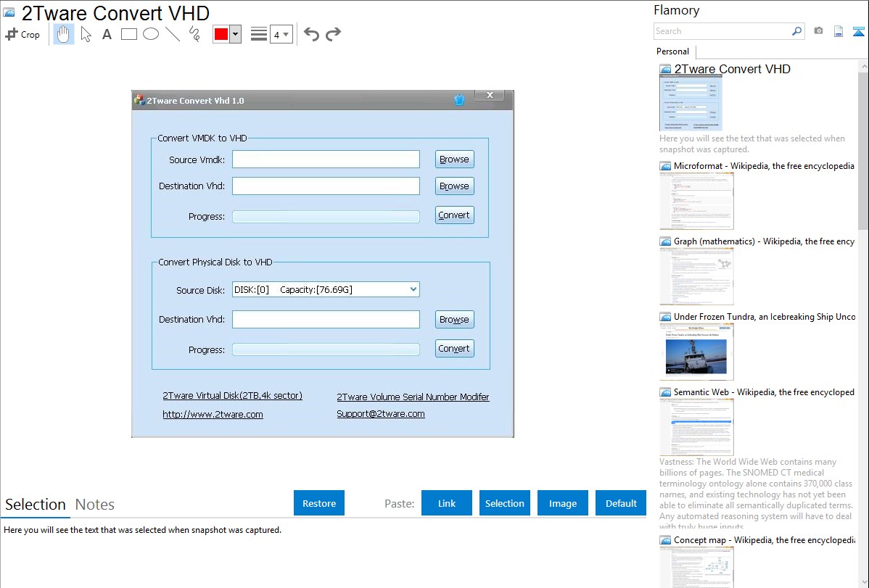This screenshot has height=588, width=869.
Task: Choose the text annotation tool
Action: click(x=107, y=34)
